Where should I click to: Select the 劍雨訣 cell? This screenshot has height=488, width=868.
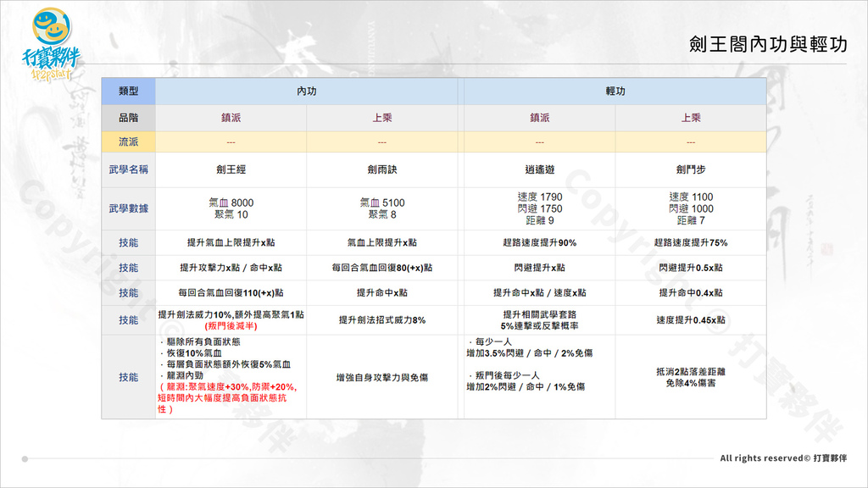[x=382, y=169]
